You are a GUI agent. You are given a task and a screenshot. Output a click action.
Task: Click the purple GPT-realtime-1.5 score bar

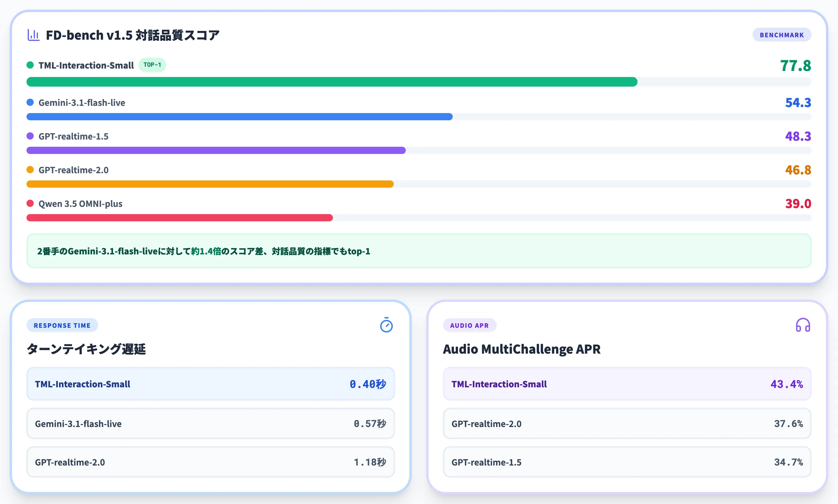tap(216, 150)
